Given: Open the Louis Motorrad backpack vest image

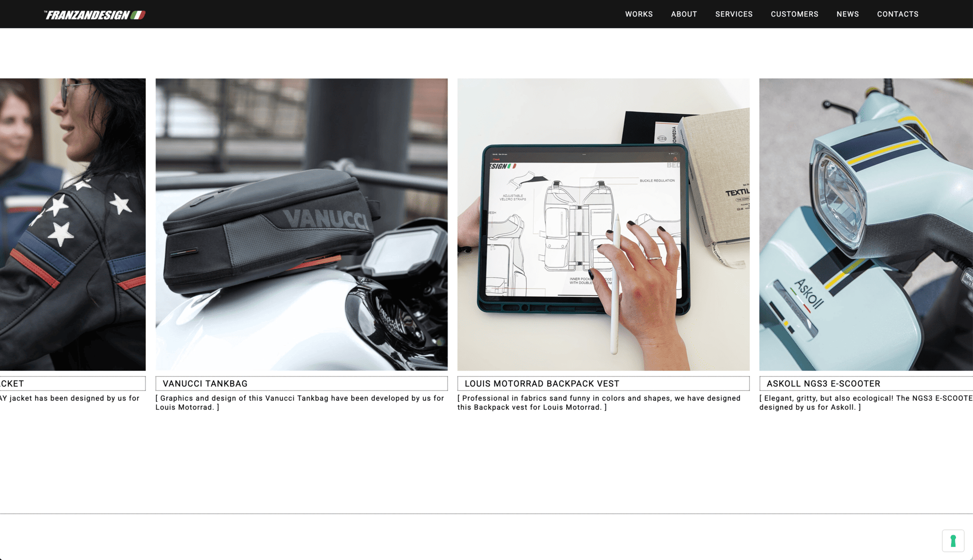Looking at the screenshot, I should click(x=603, y=224).
